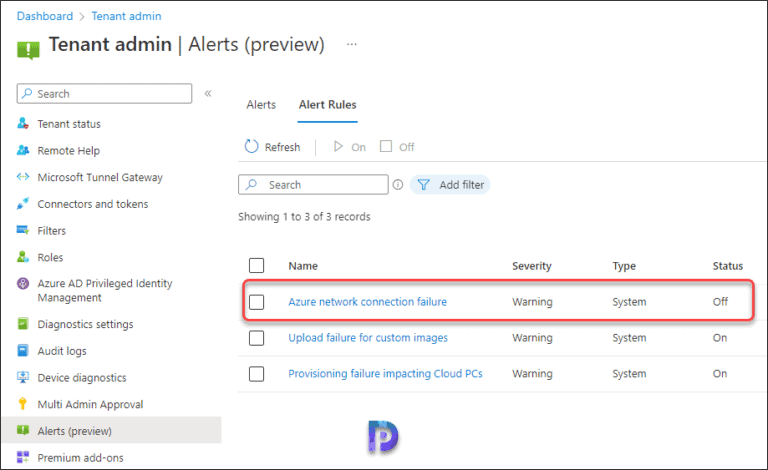Open Roles in the sidebar
Viewport: 768px width, 470px height.
50,257
